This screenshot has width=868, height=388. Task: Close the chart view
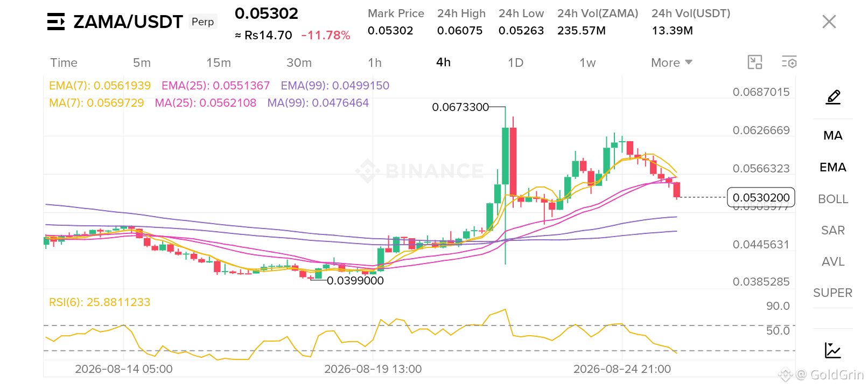point(829,22)
